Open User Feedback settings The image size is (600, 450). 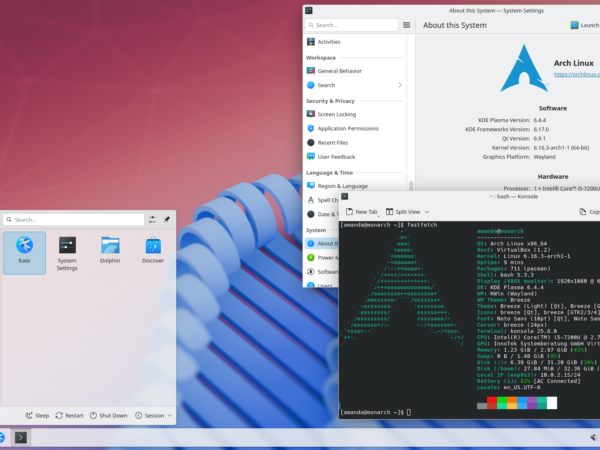354,157
